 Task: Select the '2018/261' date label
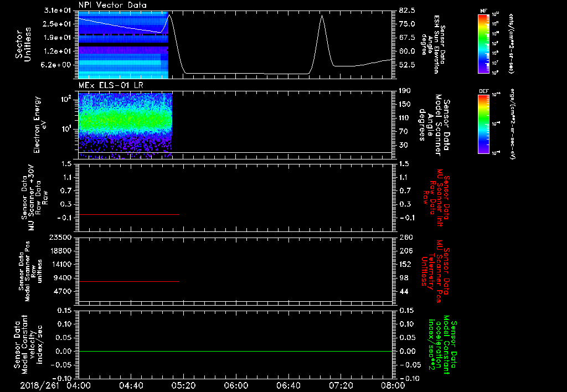pyautogui.click(x=39, y=385)
